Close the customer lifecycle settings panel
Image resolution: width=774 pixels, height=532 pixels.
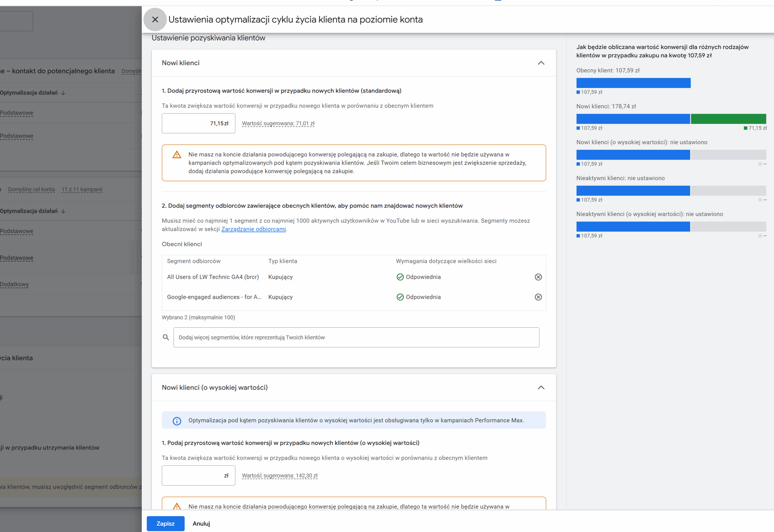click(x=155, y=20)
